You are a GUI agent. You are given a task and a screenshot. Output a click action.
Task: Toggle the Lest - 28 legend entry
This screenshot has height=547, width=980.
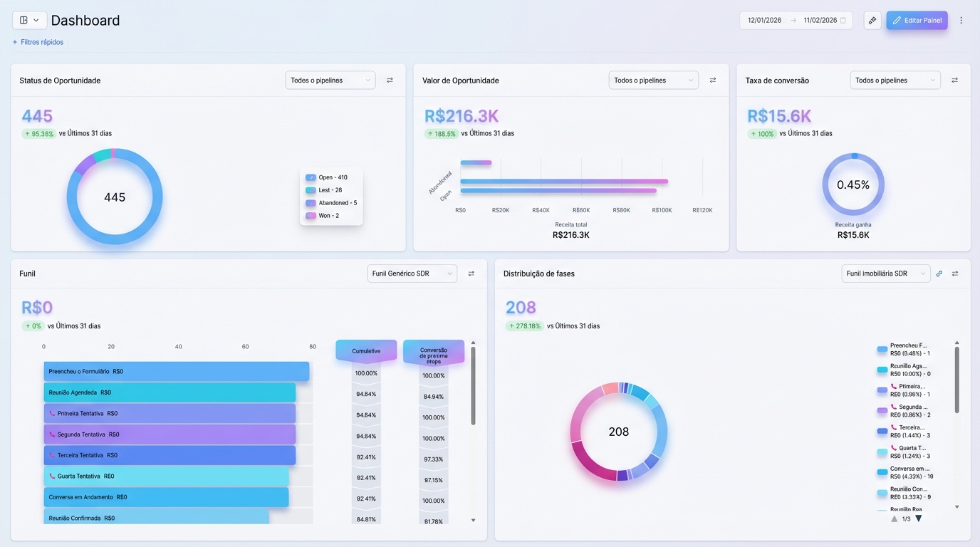coord(323,190)
